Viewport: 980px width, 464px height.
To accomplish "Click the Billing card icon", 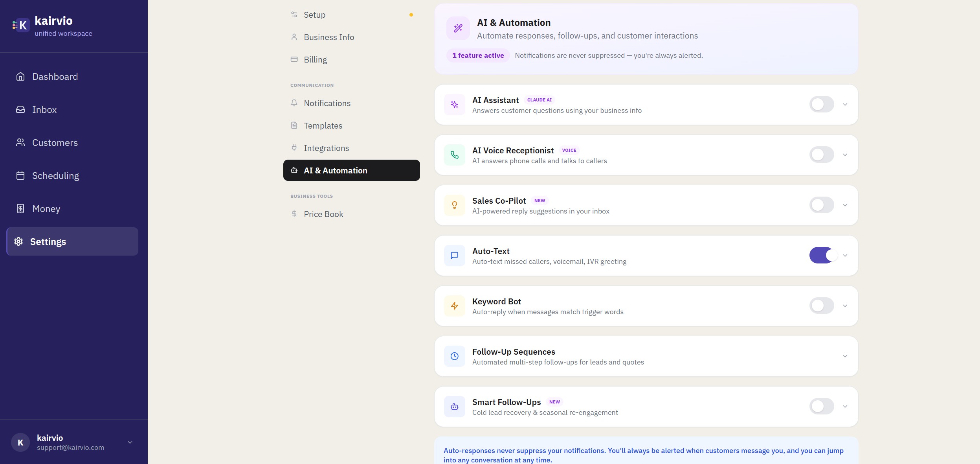I will click(x=294, y=59).
